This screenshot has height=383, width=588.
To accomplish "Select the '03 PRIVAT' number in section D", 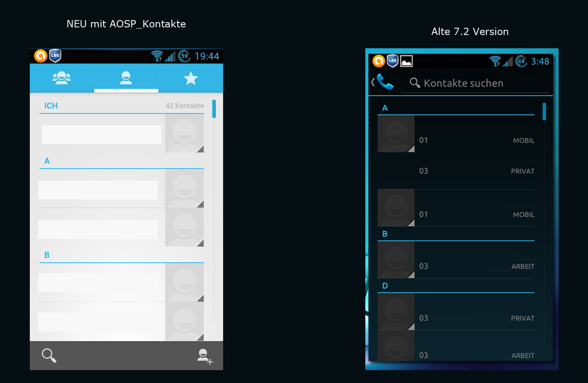I will (x=477, y=318).
